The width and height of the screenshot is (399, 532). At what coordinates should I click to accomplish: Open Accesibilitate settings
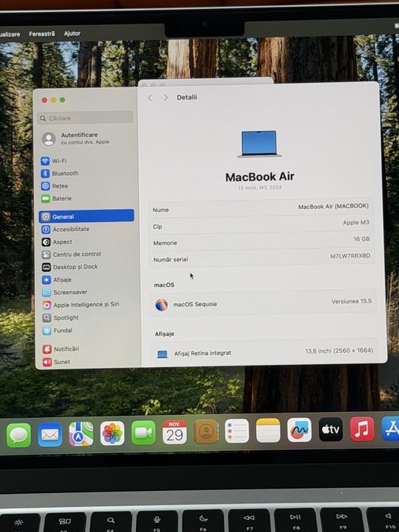65,230
